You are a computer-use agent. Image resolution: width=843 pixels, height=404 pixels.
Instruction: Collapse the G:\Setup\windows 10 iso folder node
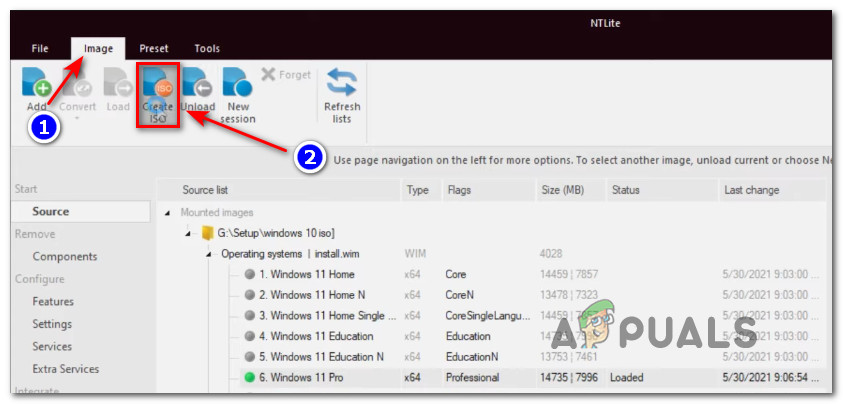point(188,233)
